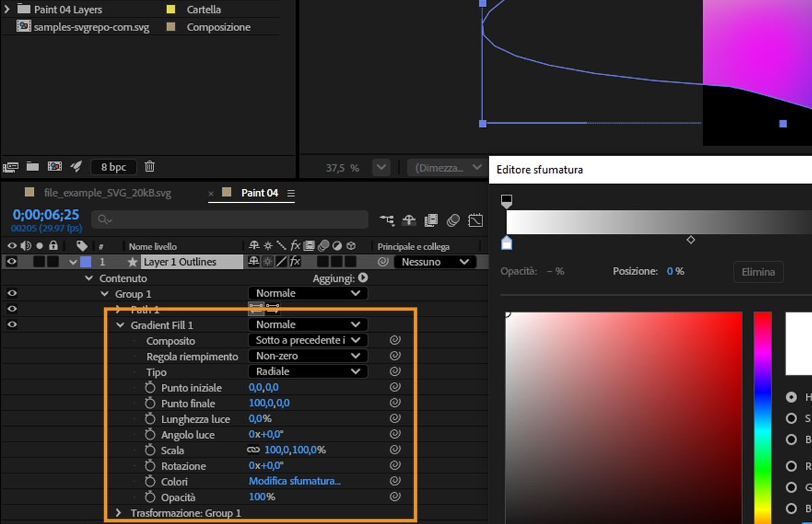812x524 pixels.
Task: Open the Graph Editor
Action: point(476,220)
